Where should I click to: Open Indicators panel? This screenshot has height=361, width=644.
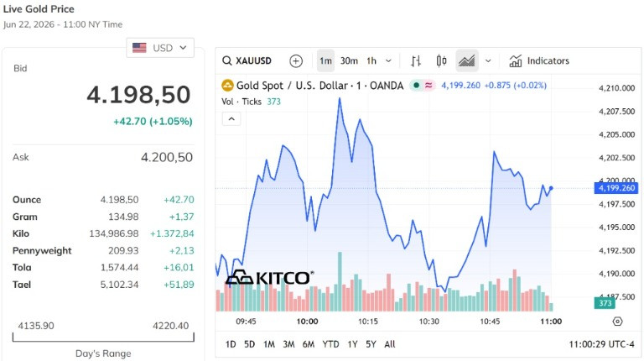pyautogui.click(x=539, y=60)
